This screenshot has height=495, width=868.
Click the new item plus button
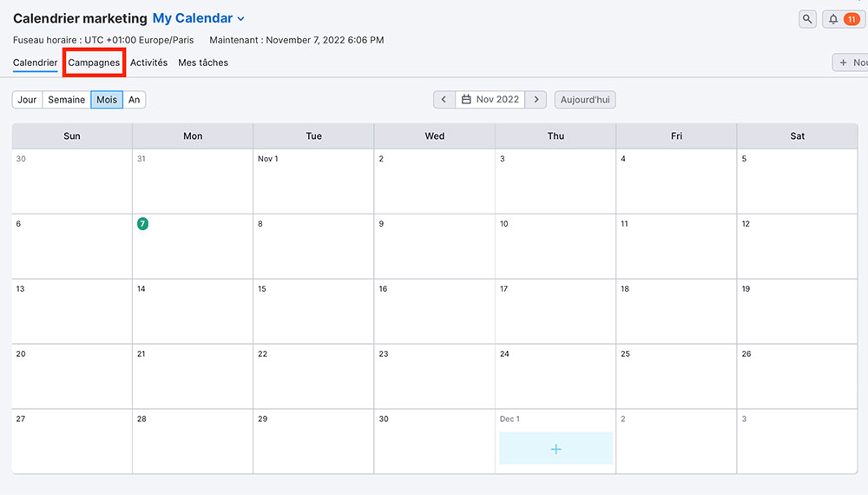point(851,63)
